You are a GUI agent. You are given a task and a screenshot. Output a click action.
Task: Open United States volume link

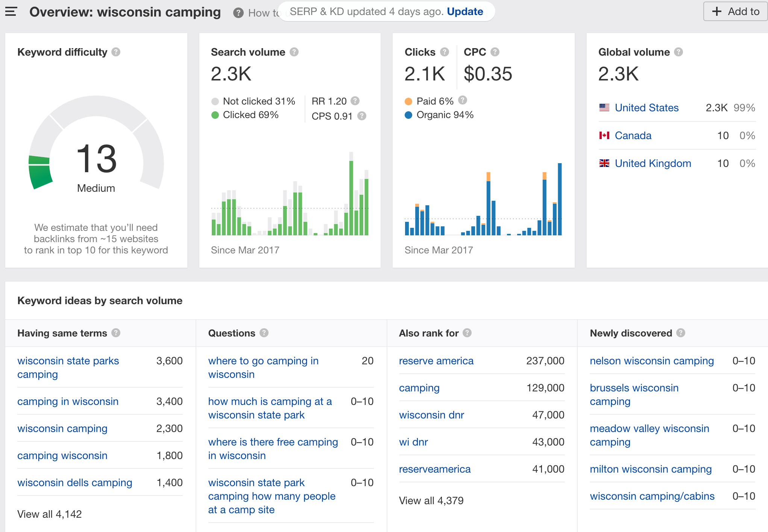[647, 108]
